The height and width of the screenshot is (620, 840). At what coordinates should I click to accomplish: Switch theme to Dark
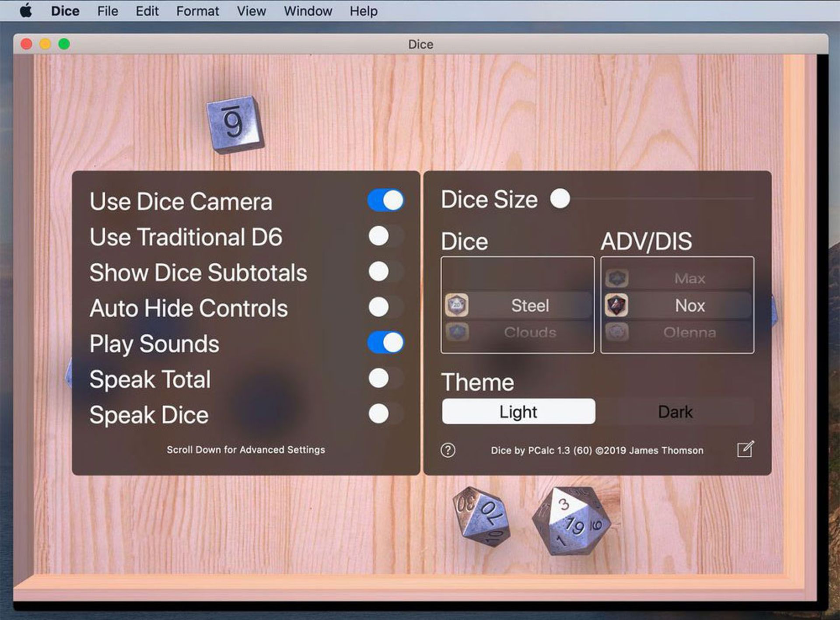pyautogui.click(x=675, y=412)
